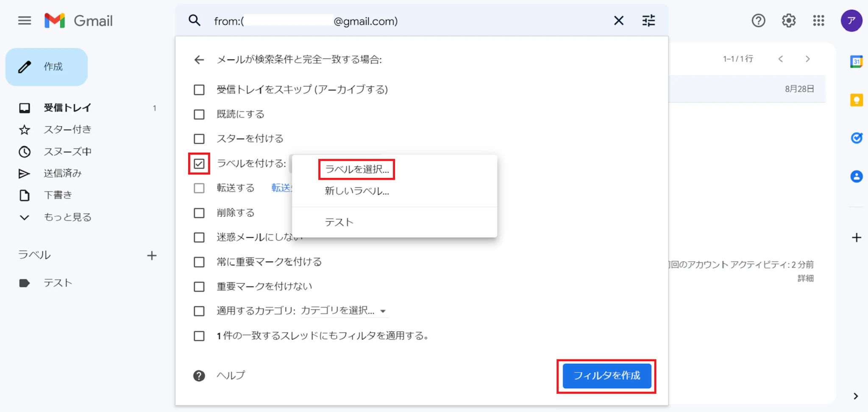Check 'Skip inbox (archive)' checkbox
The width and height of the screenshot is (868, 412).
point(199,90)
